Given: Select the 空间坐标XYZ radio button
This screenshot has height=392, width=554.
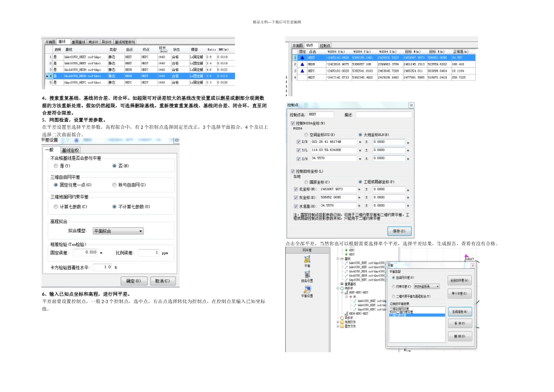Looking at the screenshot, I should (306, 135).
